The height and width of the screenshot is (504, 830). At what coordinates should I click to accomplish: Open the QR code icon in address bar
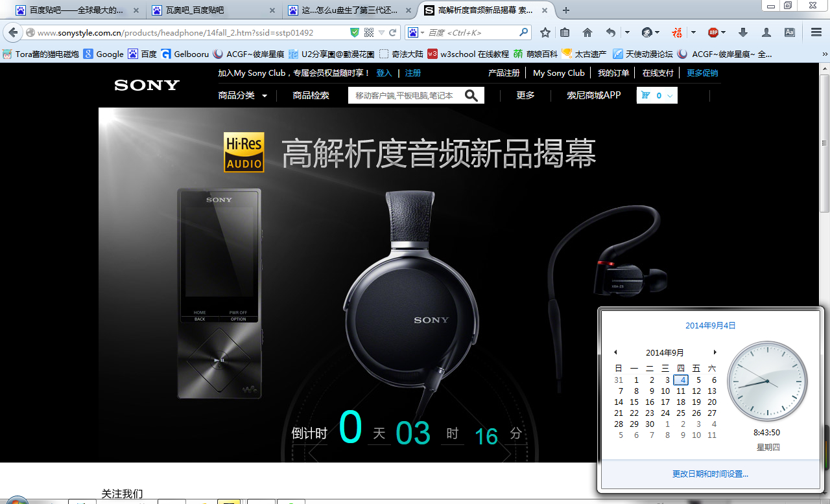(x=368, y=32)
